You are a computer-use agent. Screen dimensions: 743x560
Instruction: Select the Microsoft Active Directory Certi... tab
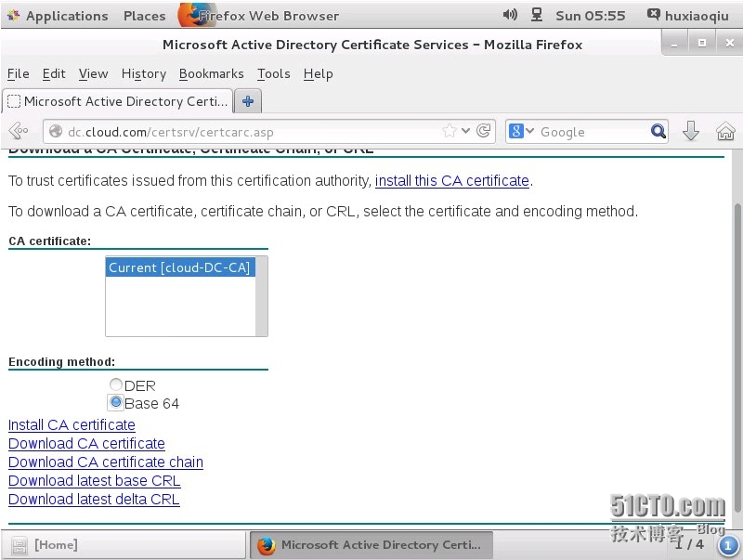pyautogui.click(x=118, y=101)
